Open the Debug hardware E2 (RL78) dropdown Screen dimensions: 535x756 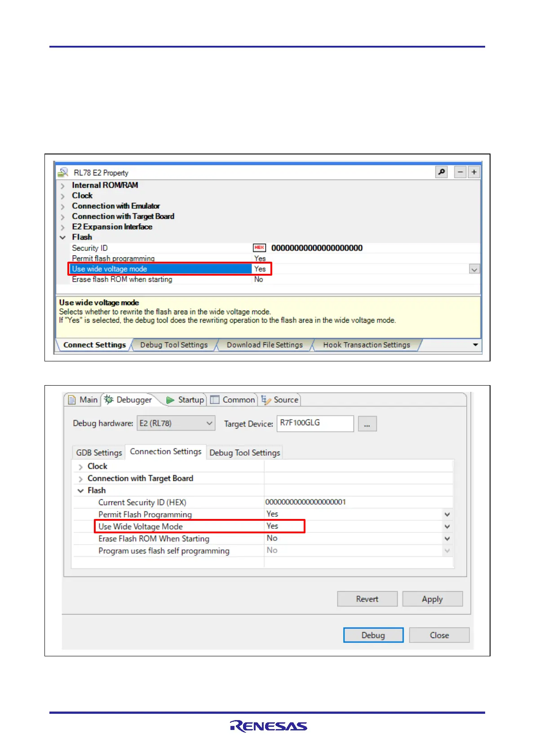coord(176,423)
